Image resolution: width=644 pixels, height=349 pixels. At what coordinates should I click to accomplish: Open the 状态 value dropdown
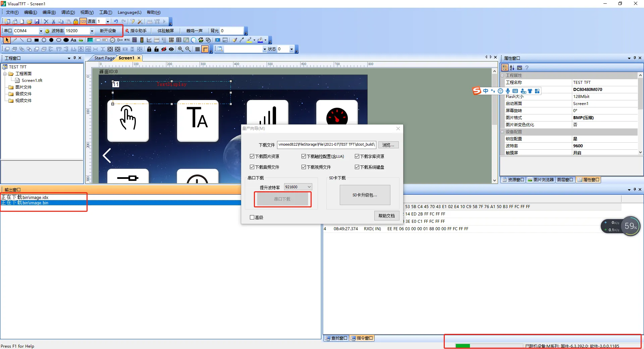(x=291, y=49)
